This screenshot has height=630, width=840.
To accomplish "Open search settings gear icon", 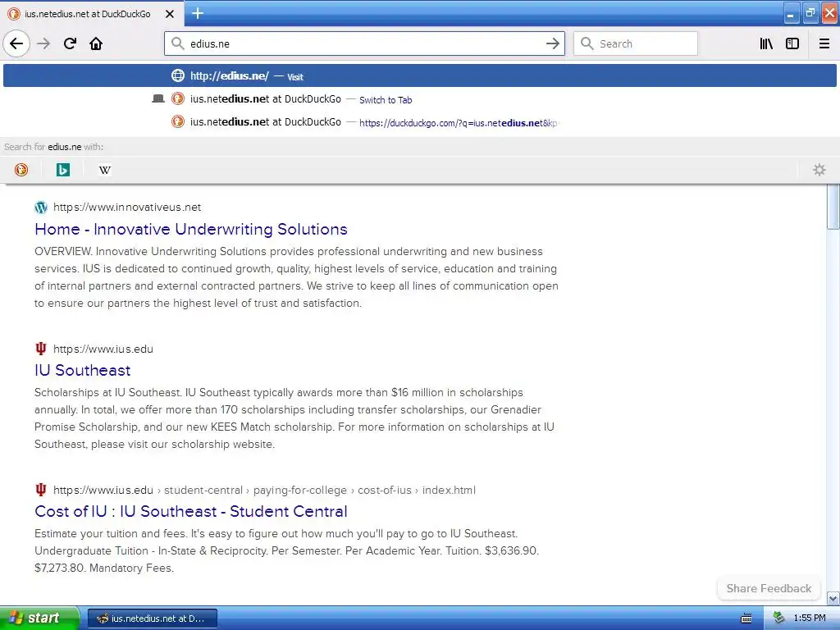I will click(819, 170).
